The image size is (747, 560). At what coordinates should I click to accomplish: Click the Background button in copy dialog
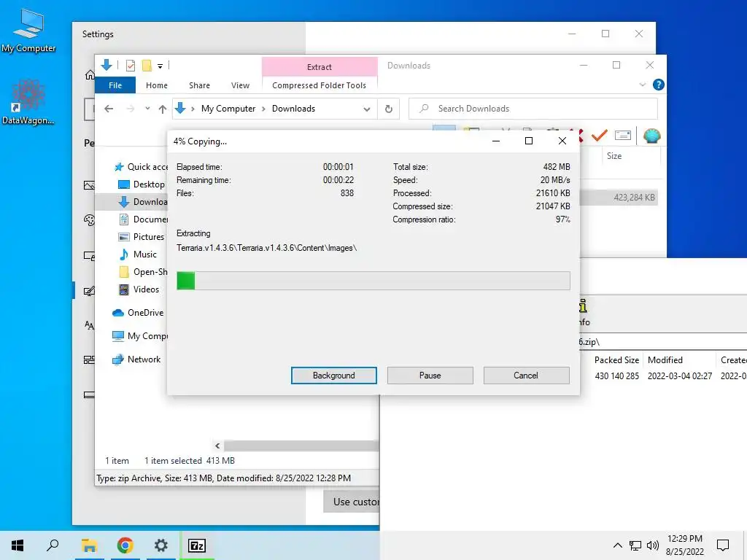pos(333,376)
